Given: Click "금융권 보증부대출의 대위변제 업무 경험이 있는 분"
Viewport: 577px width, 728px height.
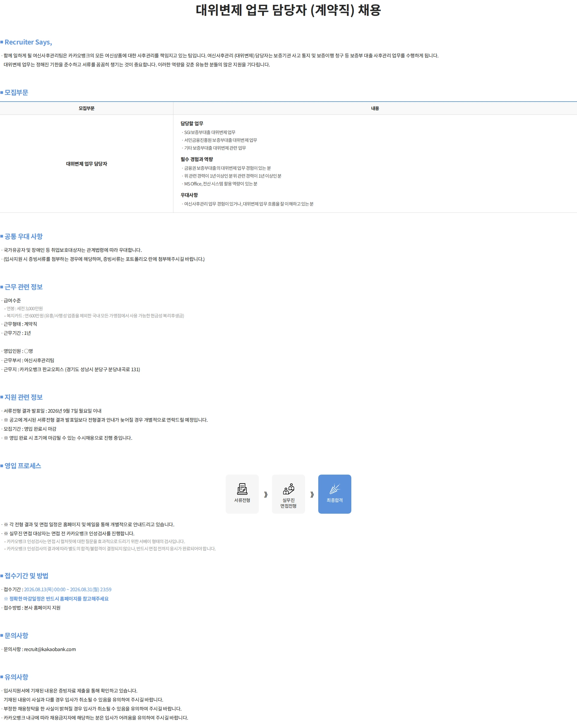Looking at the screenshot, I should point(227,168).
